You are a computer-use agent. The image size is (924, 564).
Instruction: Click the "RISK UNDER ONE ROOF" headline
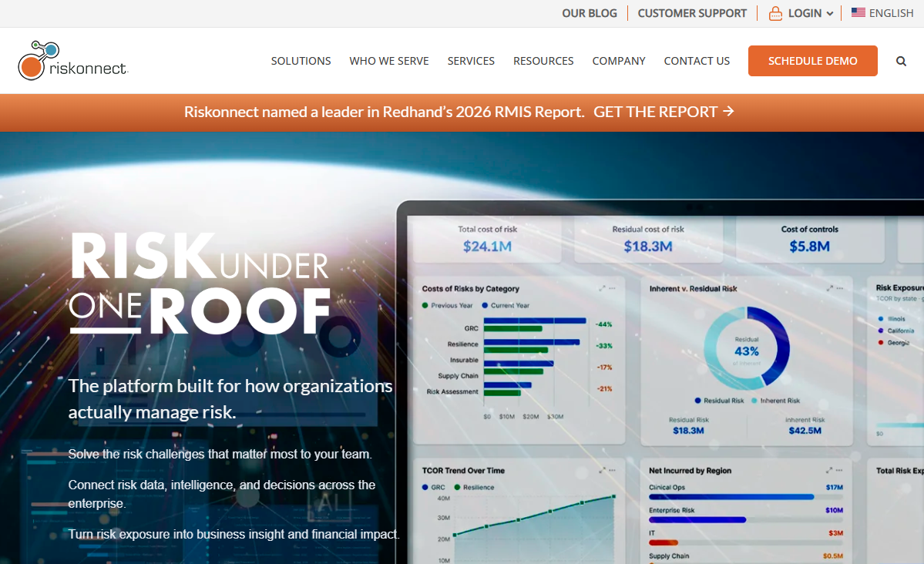click(x=200, y=284)
